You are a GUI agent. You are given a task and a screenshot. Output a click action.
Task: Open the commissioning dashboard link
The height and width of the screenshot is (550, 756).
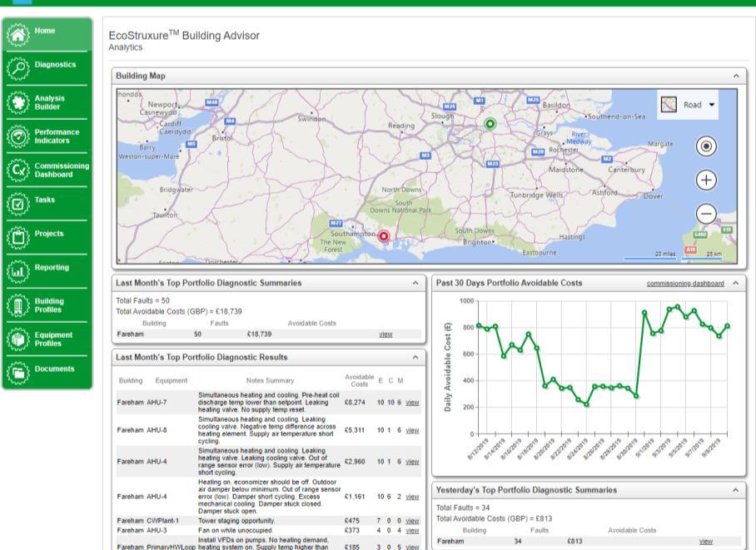tap(685, 284)
